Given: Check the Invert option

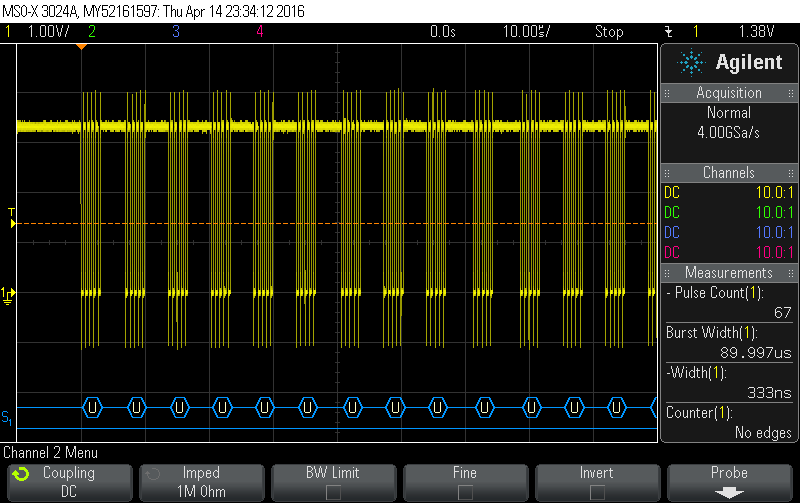Looking at the screenshot, I should (x=597, y=491).
